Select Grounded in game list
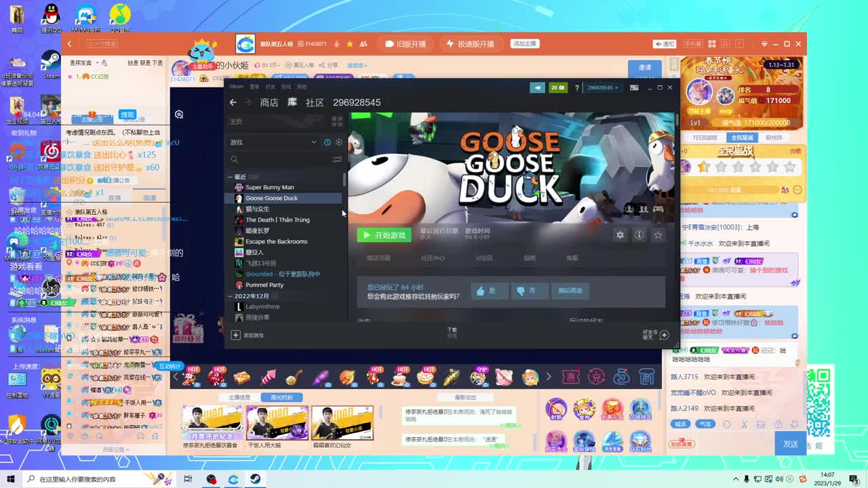This screenshot has width=868, height=488. click(284, 274)
